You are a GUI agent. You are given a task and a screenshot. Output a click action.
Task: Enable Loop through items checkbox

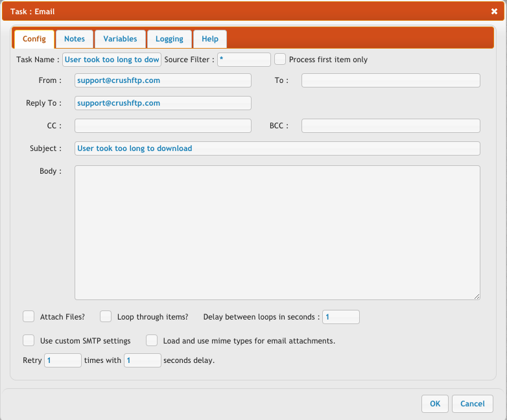click(x=106, y=316)
